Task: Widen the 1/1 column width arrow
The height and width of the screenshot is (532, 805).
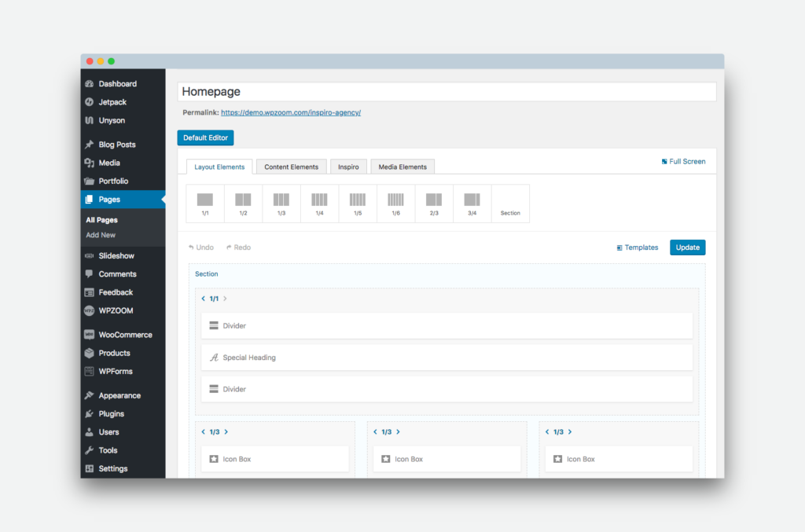Action: coord(225,299)
